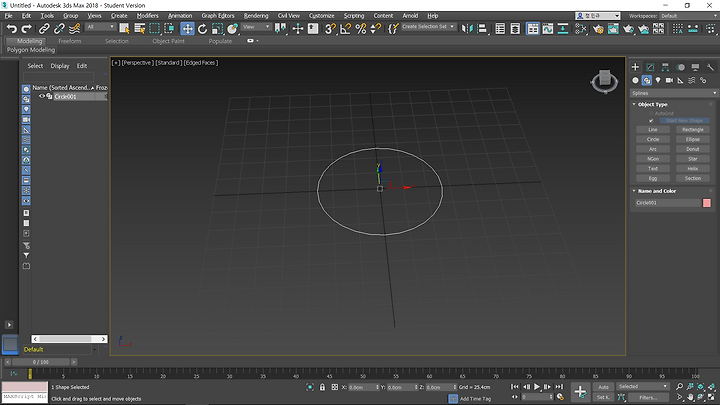Open Select by Name list icon

(140, 28)
